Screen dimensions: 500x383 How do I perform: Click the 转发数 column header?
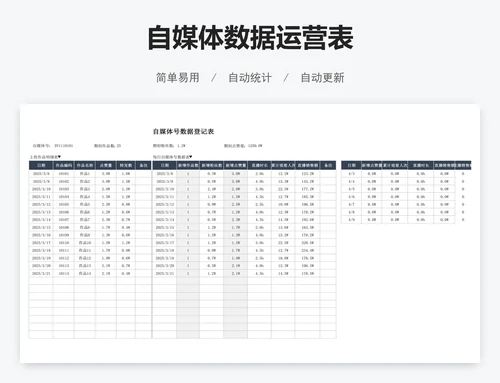pos(126,165)
